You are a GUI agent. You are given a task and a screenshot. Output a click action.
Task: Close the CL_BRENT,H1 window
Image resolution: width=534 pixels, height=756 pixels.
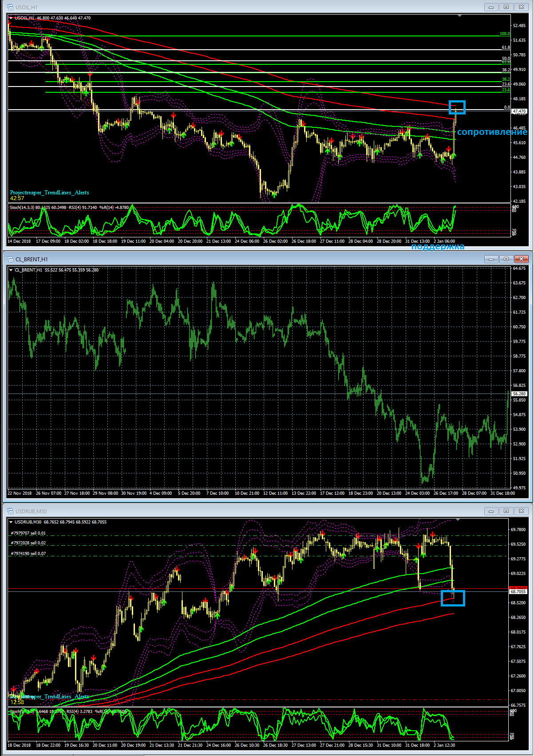click(x=522, y=259)
